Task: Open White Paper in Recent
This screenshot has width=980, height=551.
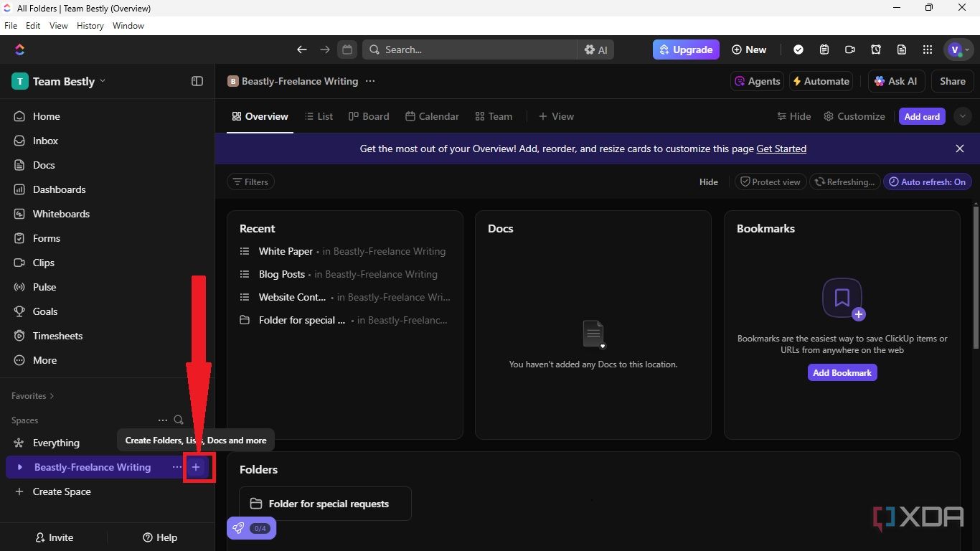Action: pyautogui.click(x=286, y=251)
